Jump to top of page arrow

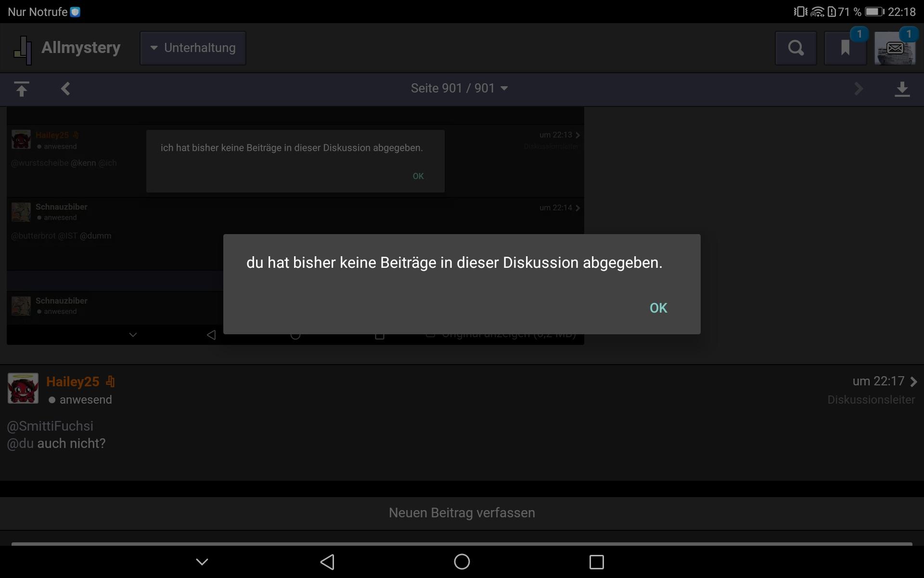(x=21, y=89)
